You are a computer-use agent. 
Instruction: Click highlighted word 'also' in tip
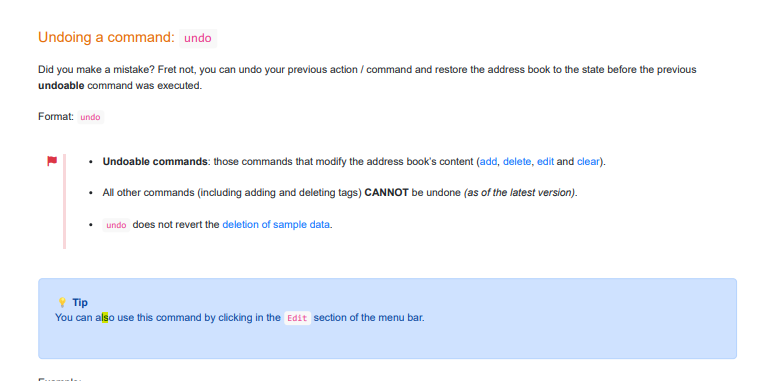coord(105,318)
